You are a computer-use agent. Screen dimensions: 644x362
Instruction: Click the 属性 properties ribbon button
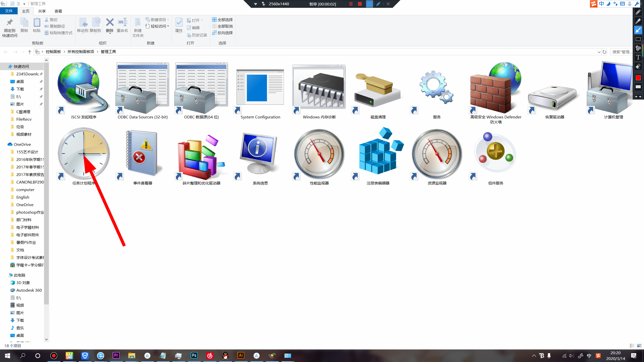[179, 25]
